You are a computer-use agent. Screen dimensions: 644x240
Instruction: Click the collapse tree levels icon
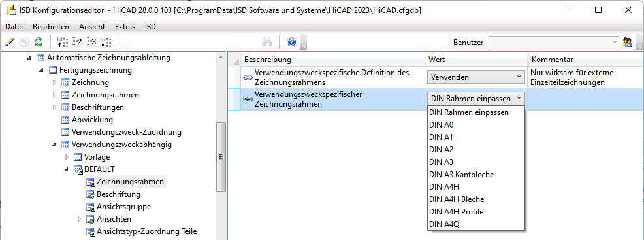(62, 42)
